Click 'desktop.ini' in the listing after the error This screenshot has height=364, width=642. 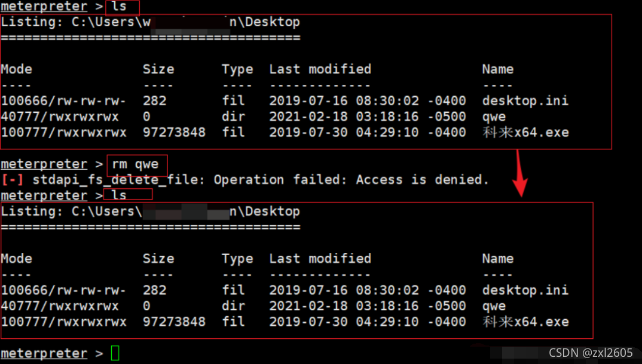(x=525, y=290)
